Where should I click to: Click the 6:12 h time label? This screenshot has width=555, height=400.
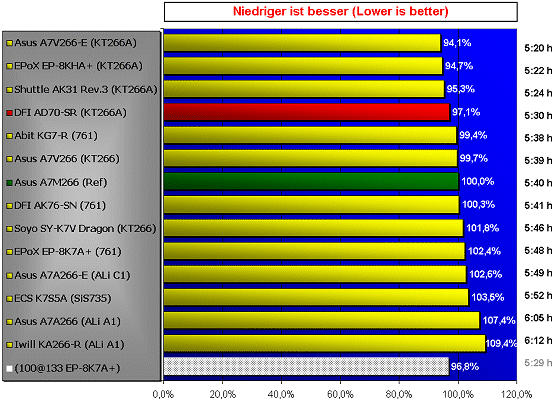click(538, 341)
